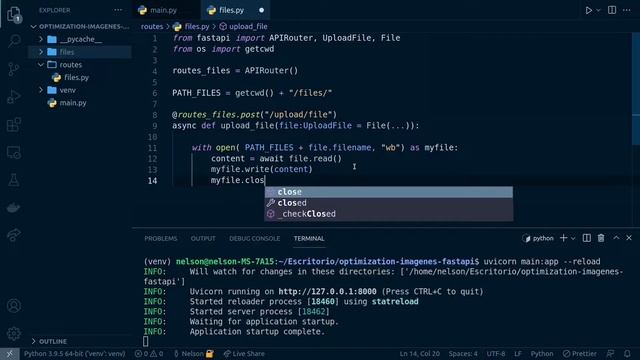Click the routes breadcrumb

(x=152, y=27)
